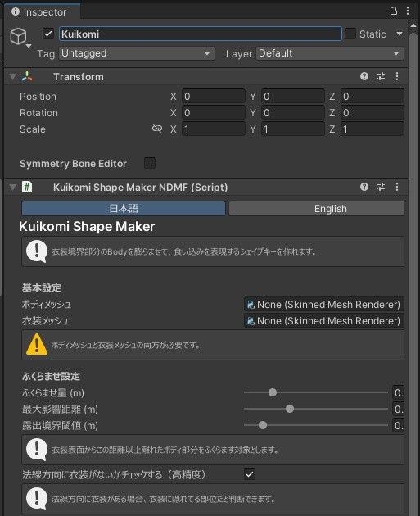Viewport: 420px width, 516px height.
Task: Click the ボディメッシュ Skinned Mesh Renderer field
Action: (x=324, y=305)
